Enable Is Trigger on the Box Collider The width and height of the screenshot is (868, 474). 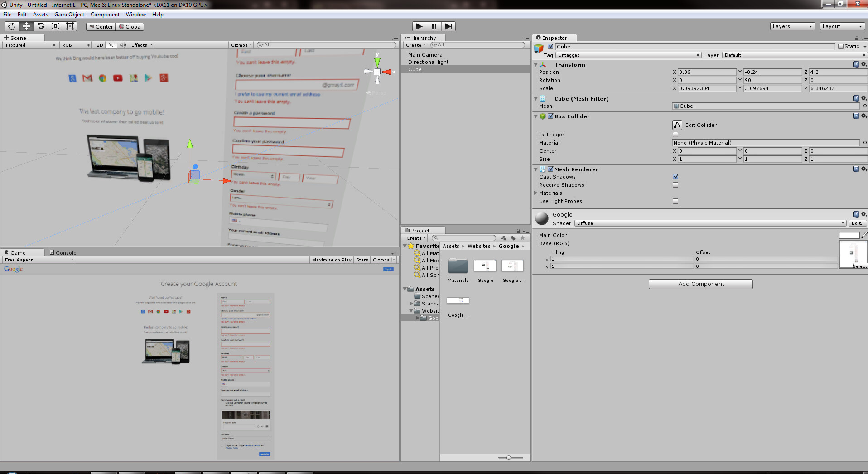point(675,134)
